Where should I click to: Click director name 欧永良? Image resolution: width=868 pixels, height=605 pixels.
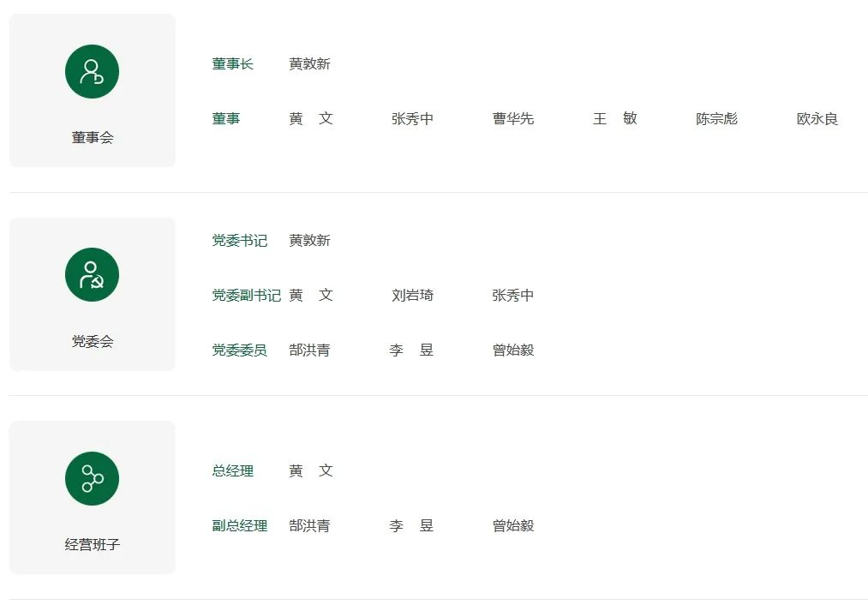click(x=817, y=118)
